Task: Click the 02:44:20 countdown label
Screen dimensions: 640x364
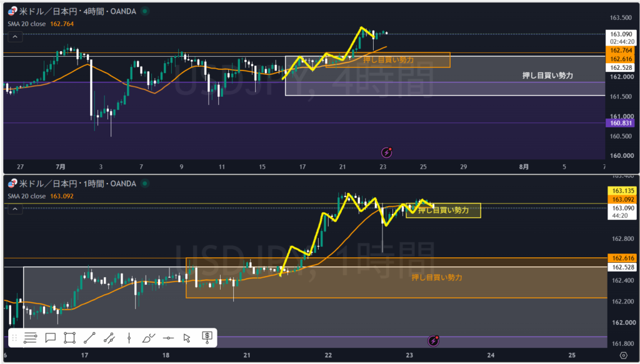Action: pos(622,42)
